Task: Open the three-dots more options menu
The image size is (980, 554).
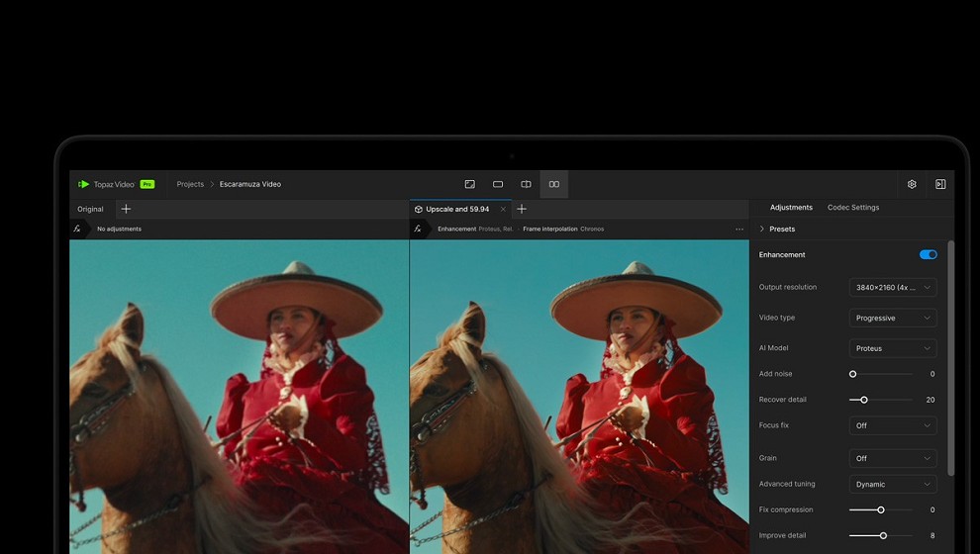Action: [x=739, y=230]
